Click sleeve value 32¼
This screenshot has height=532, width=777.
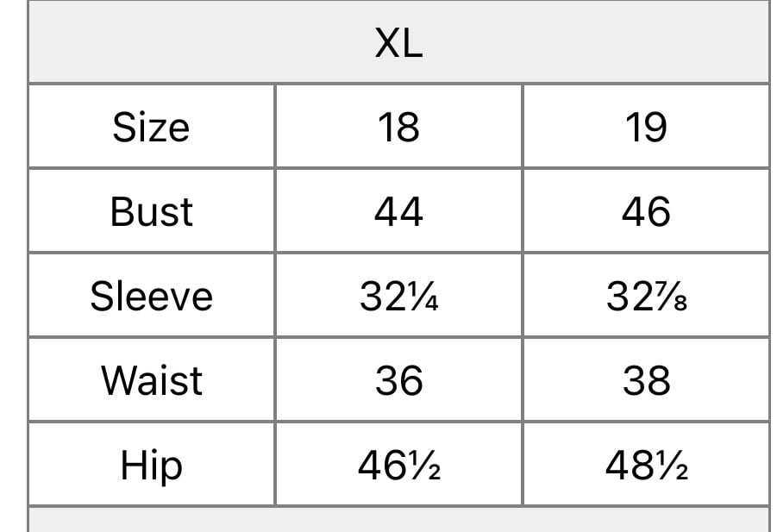point(399,297)
